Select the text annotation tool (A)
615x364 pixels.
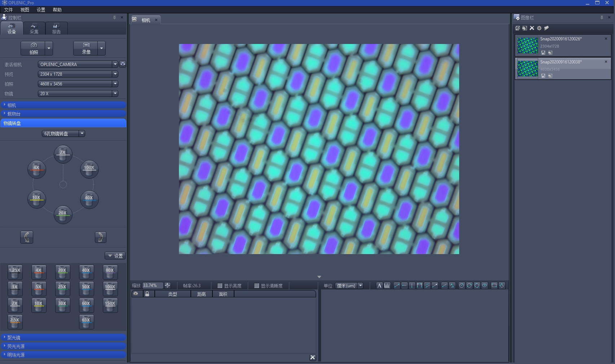(379, 285)
